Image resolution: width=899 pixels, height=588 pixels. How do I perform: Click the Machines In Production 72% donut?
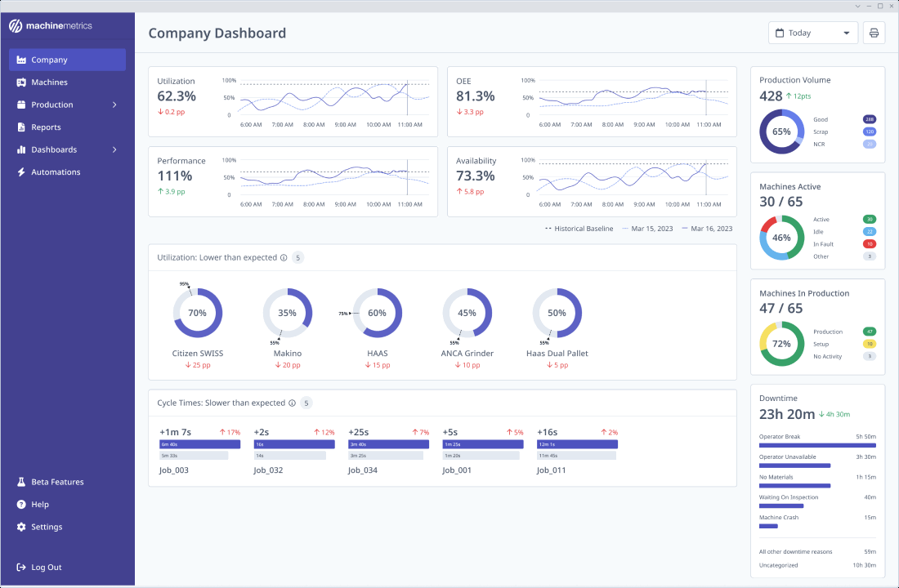pyautogui.click(x=781, y=344)
